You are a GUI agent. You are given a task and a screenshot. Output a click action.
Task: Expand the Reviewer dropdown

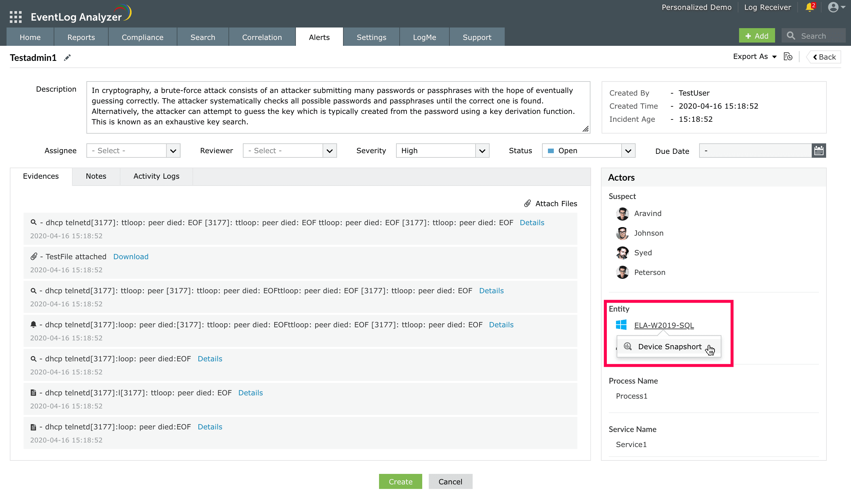pos(329,151)
